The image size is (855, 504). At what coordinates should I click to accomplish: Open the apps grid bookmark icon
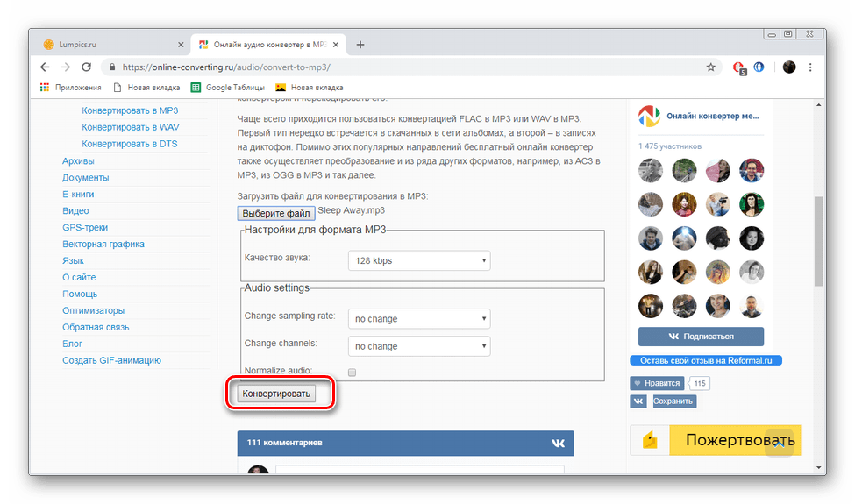click(45, 87)
